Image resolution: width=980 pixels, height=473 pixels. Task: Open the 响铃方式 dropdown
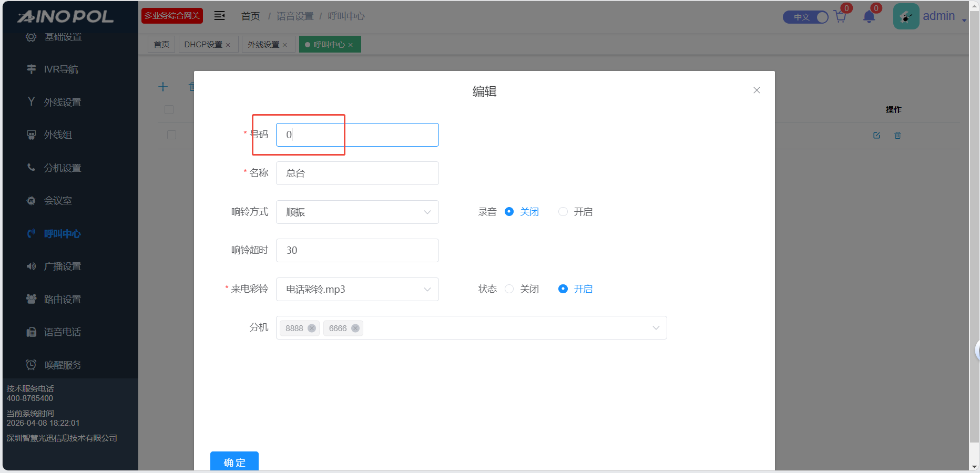(x=357, y=212)
